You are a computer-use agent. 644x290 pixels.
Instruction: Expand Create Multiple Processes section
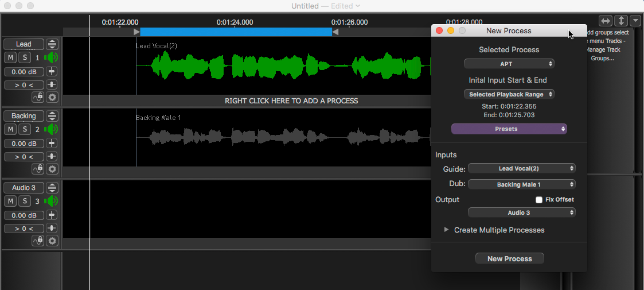point(447,230)
